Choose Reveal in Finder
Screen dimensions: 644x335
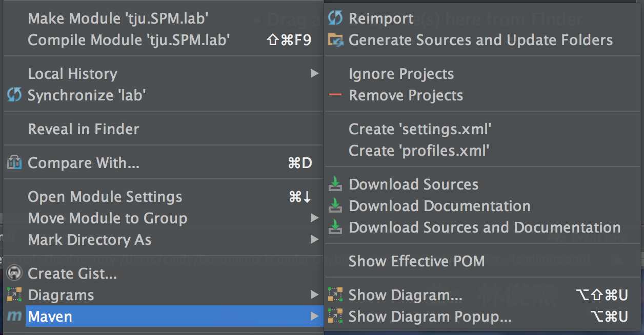click(x=164, y=129)
